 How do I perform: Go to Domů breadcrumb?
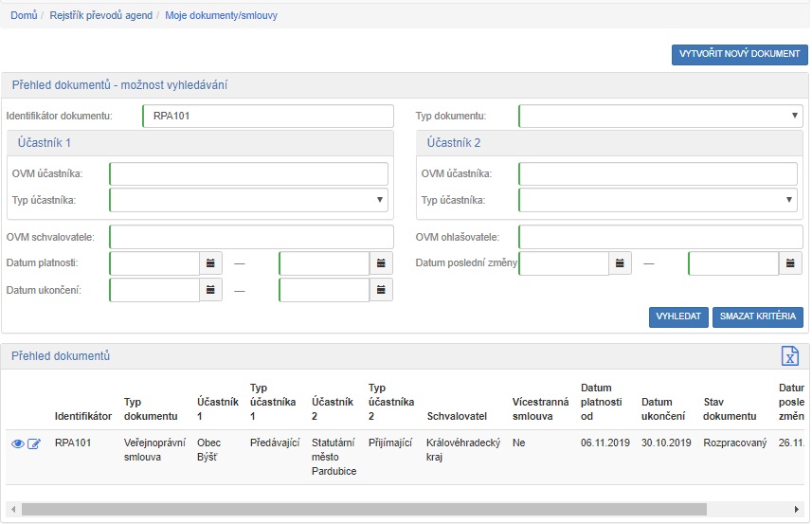[x=24, y=16]
